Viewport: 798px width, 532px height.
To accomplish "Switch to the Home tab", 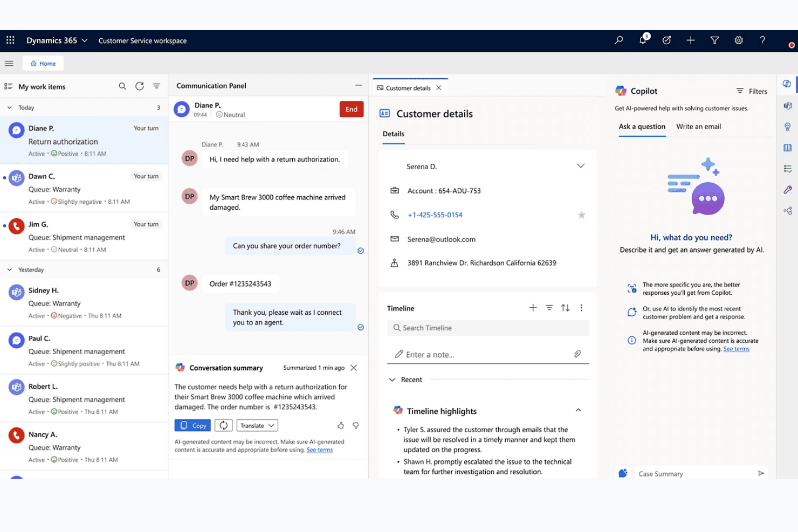I will (x=43, y=64).
